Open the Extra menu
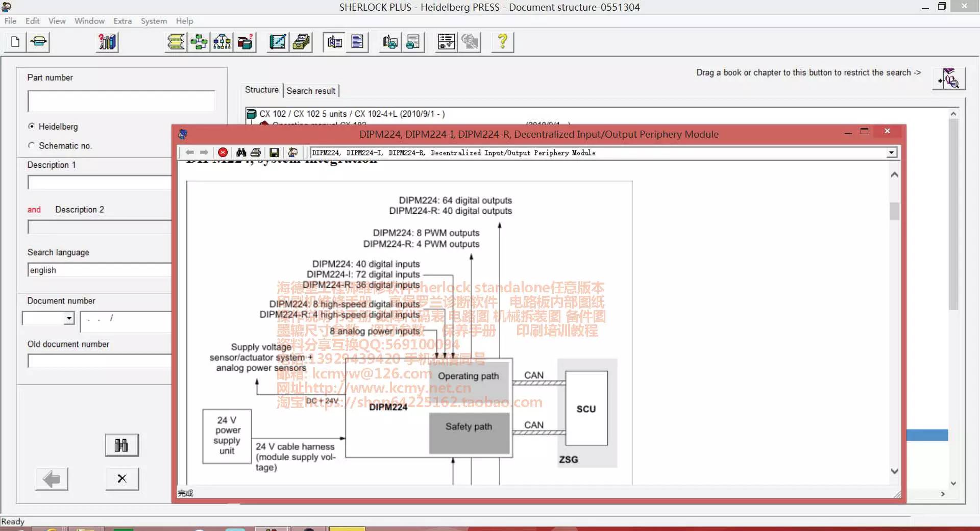980x531 pixels. coord(122,21)
